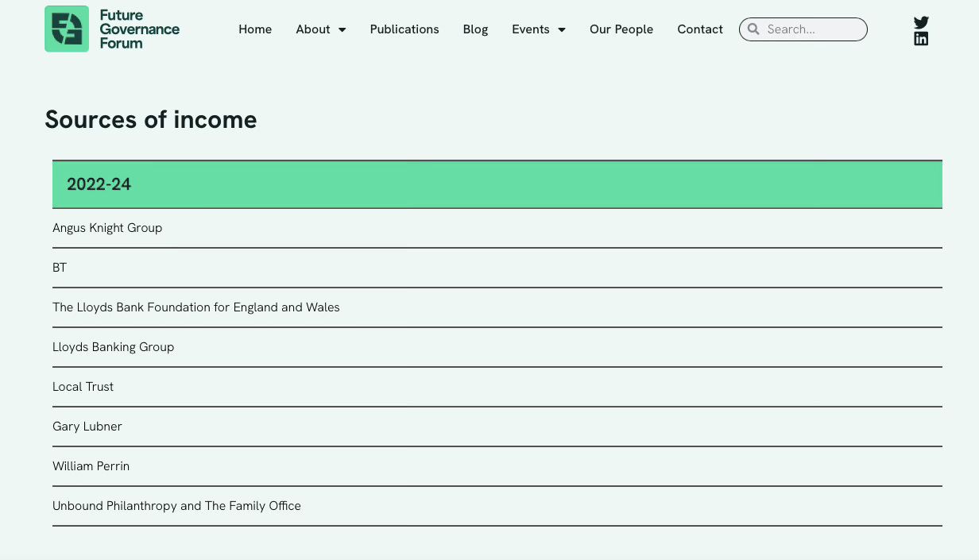Screen dimensions: 979x560
Task: Expand the About dropdown arrow
Action: click(342, 30)
